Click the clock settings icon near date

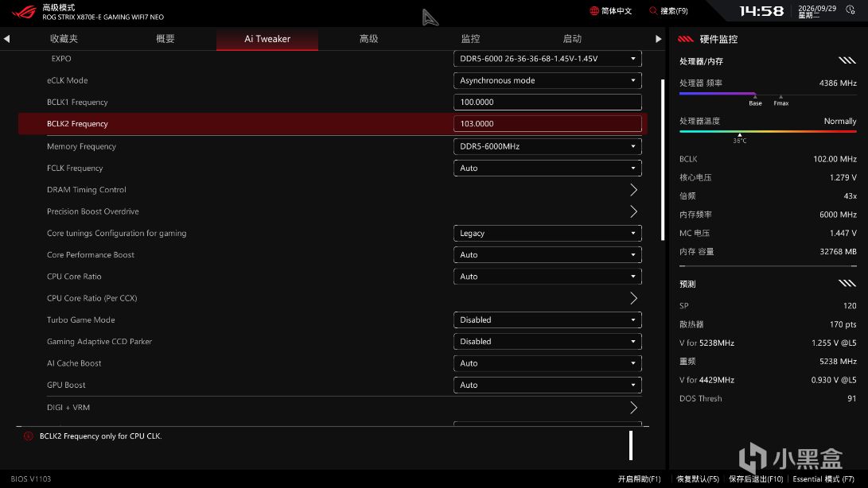850,10
